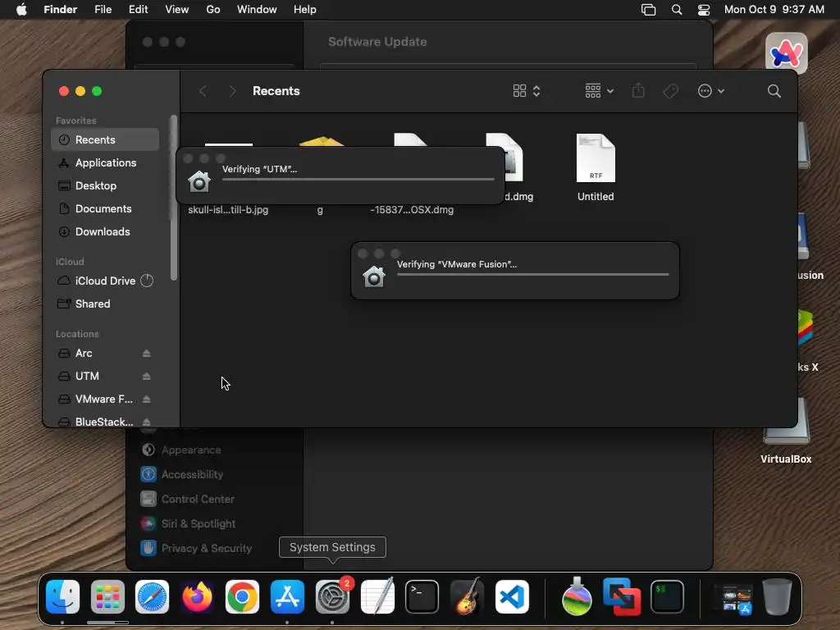Image resolution: width=840 pixels, height=630 pixels.
Task: Click the Share button in Finder toolbar
Action: pos(638,90)
